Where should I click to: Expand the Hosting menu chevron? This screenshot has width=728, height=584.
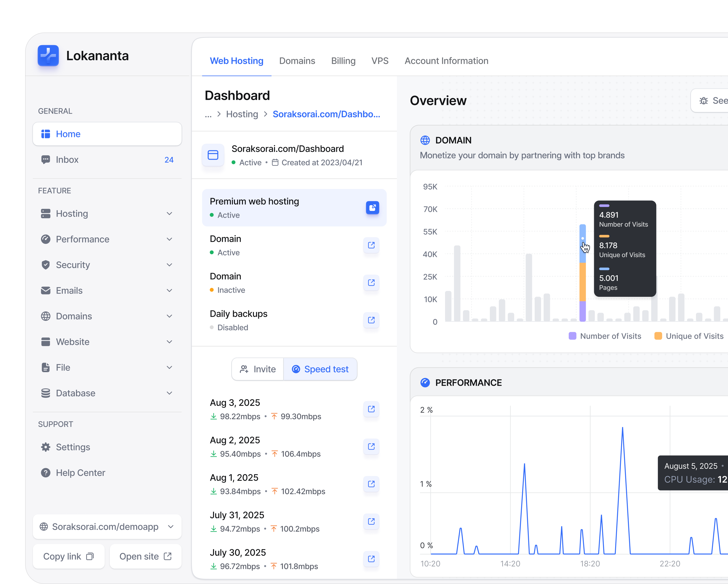pos(169,213)
